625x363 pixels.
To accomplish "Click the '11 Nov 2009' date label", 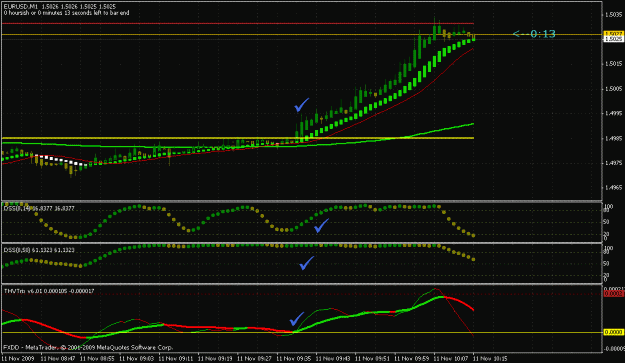I will pos(18,359).
